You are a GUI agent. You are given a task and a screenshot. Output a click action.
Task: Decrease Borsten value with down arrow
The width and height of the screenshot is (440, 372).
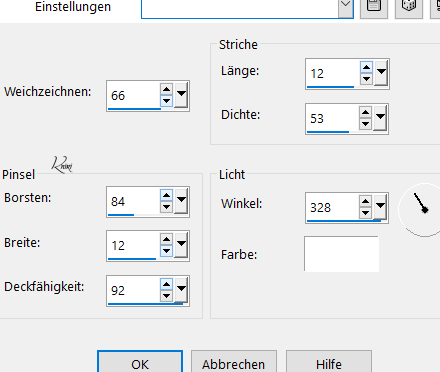coord(166,207)
